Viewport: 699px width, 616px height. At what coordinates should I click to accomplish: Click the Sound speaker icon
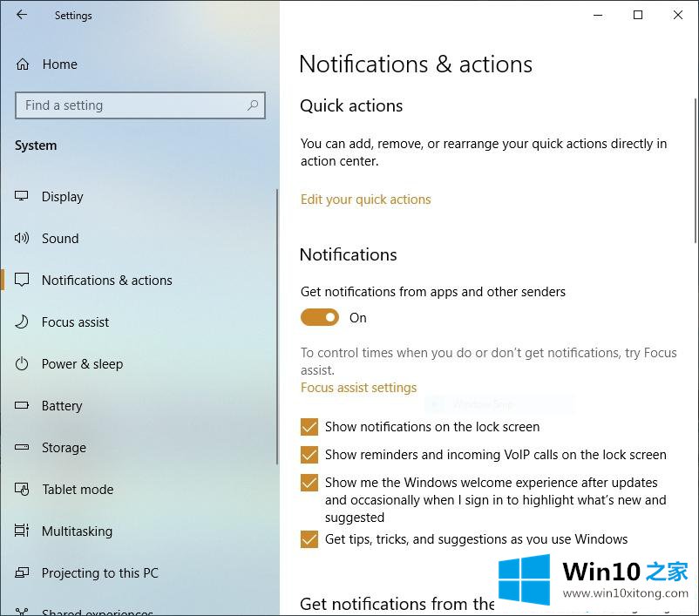(22, 238)
